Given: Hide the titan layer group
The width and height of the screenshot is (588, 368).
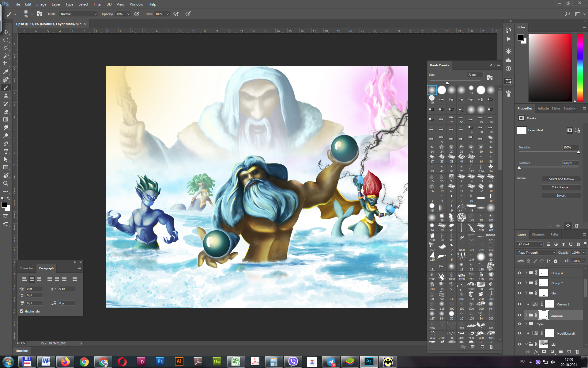Looking at the screenshot, I should click(x=519, y=293).
